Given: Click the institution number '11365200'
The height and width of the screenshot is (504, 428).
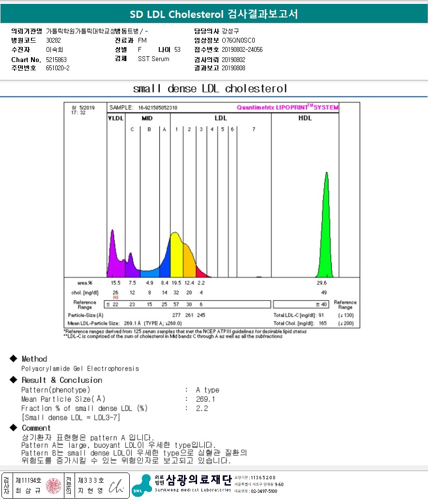Looking at the screenshot, I should point(263,478).
